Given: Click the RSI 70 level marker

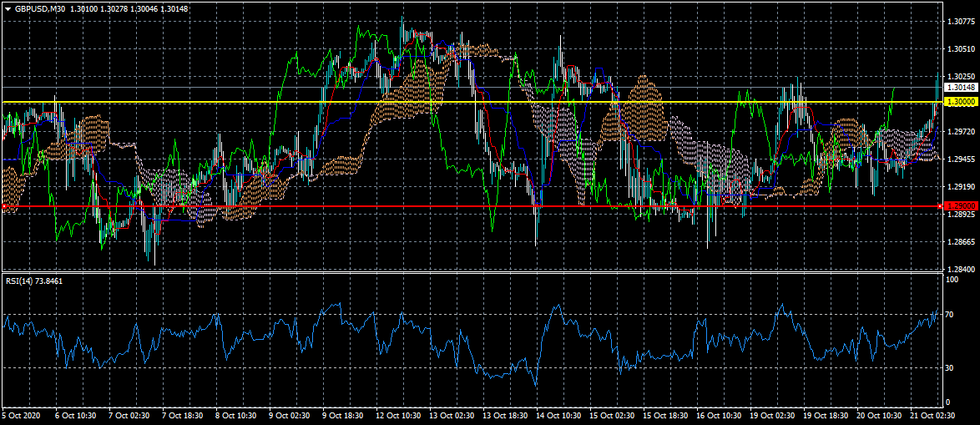Looking at the screenshot, I should pos(949,317).
